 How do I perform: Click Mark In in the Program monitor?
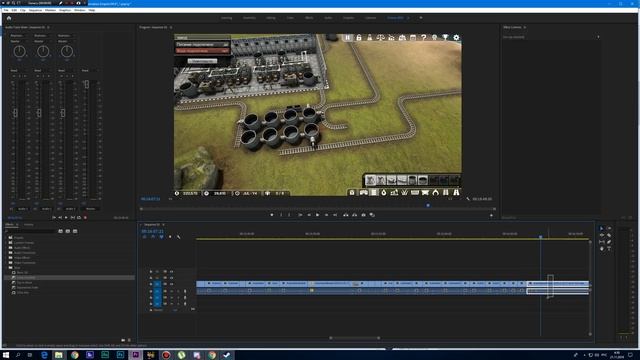click(281, 215)
